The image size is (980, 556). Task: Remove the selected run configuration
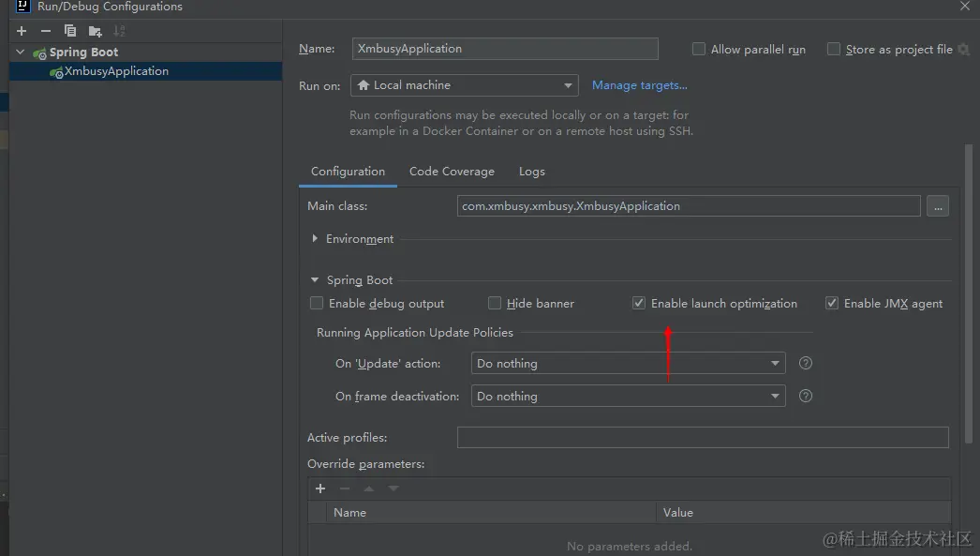[45, 31]
